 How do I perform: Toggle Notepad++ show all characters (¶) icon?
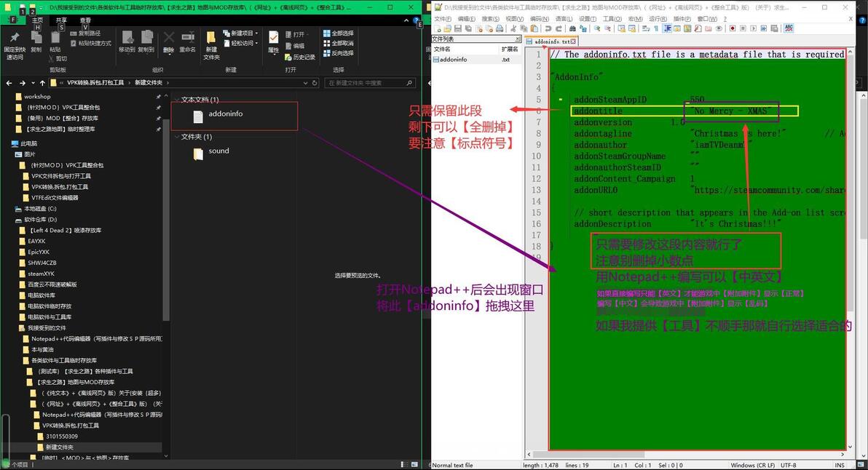tap(657, 29)
